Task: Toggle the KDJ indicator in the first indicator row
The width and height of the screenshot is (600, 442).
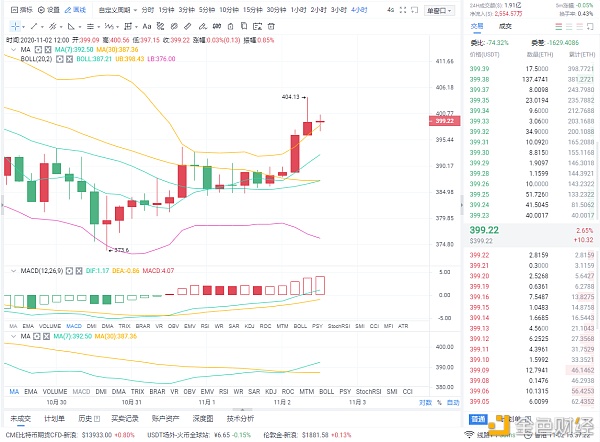Action: coord(250,326)
